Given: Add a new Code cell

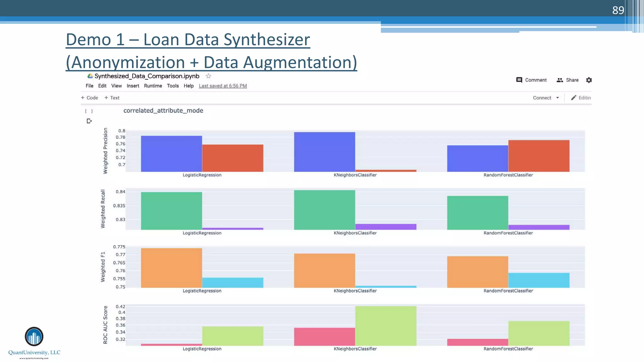Looking at the screenshot, I should coord(90,98).
